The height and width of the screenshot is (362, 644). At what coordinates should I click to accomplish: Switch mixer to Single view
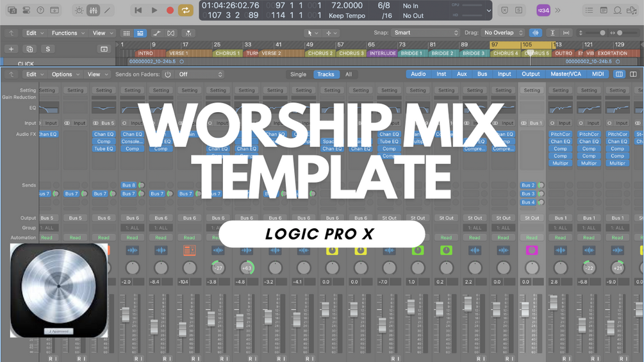(298, 74)
